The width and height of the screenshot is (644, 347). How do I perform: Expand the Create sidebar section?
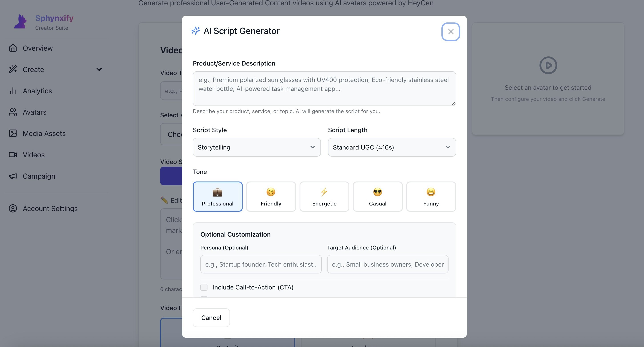[x=99, y=69]
